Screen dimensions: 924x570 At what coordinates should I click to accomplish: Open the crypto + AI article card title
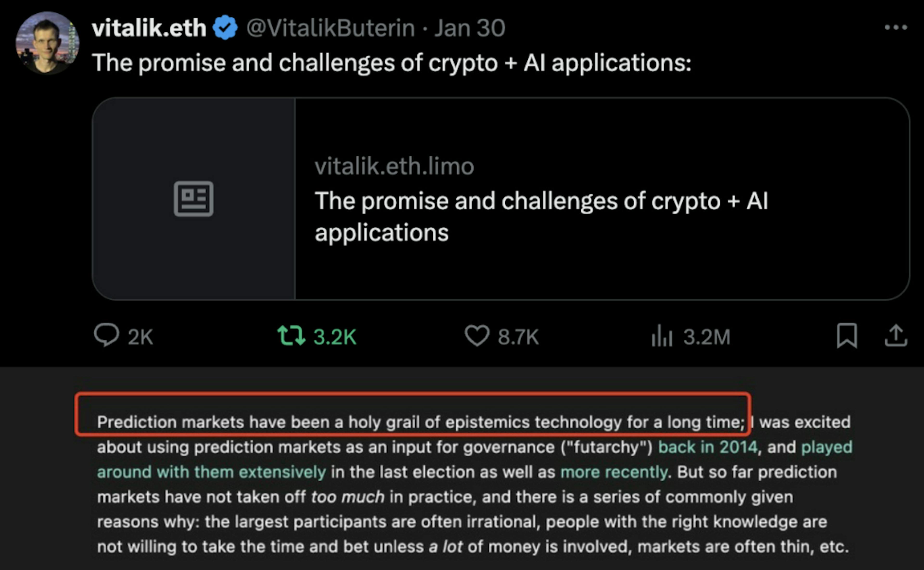(x=541, y=216)
